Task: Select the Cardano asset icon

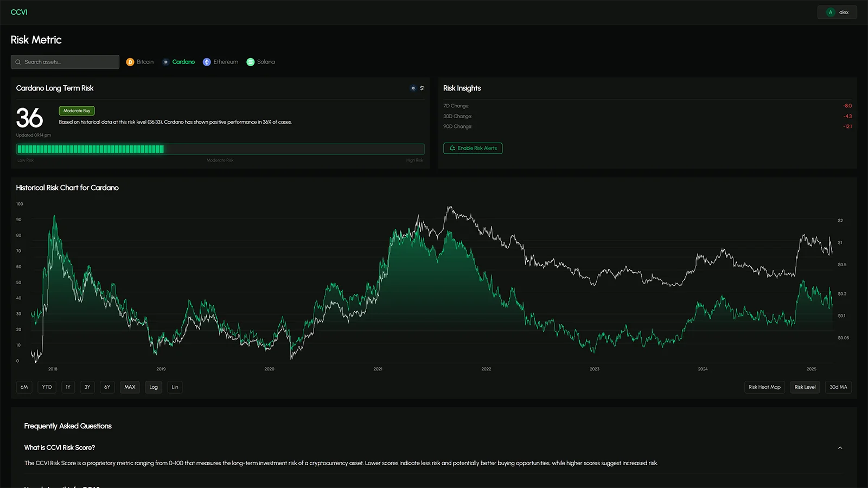Action: 166,62
